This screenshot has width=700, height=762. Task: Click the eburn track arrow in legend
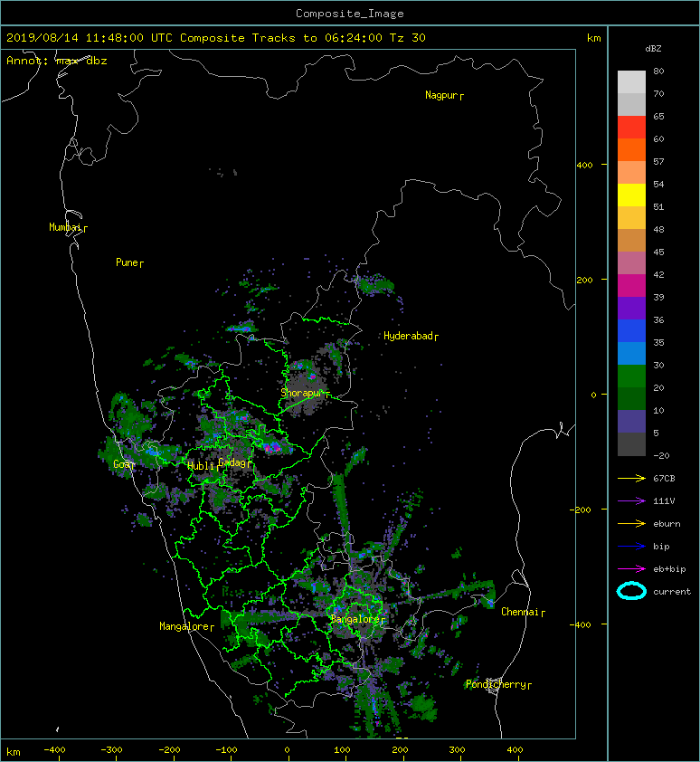coord(631,523)
